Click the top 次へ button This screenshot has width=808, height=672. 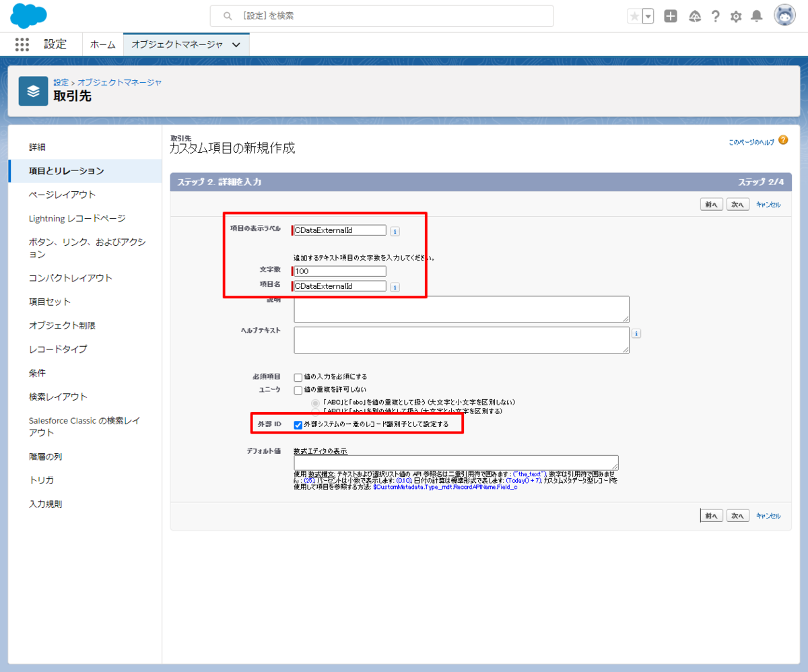738,205
